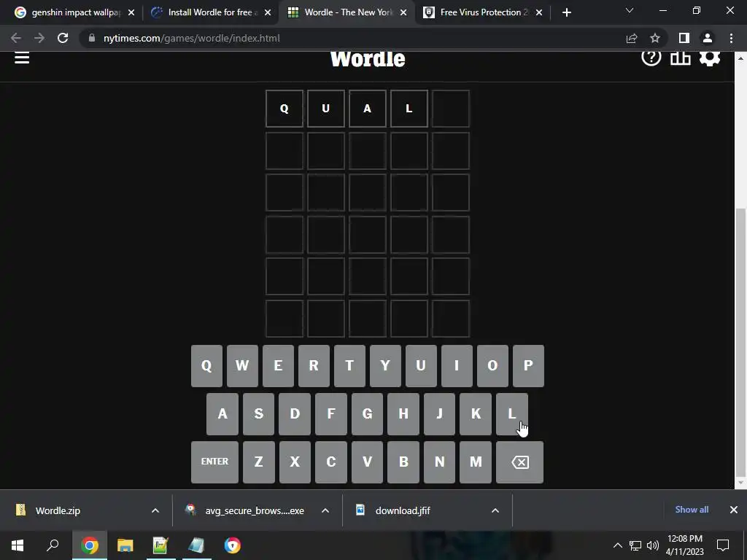Tap the B key on the Wordle keyboard
The height and width of the screenshot is (560, 747).
[403, 462]
